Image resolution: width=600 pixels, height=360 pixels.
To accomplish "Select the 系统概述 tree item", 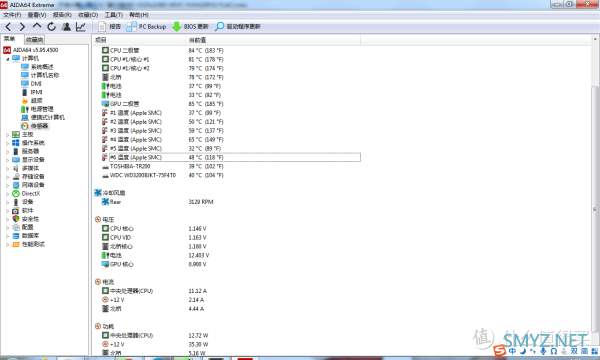I will (x=37, y=67).
